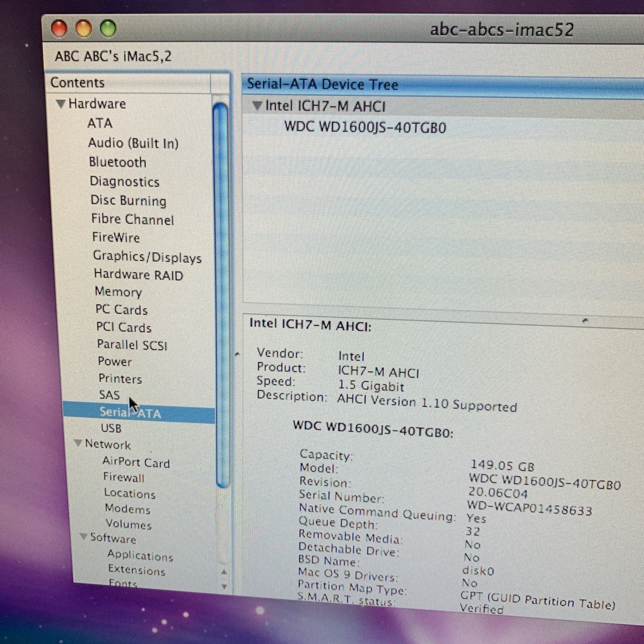This screenshot has width=644, height=644.
Task: Select Fibre Channel entry
Action: point(132,219)
